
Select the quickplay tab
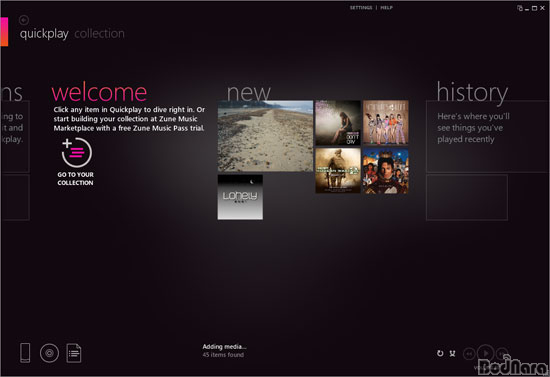point(44,34)
